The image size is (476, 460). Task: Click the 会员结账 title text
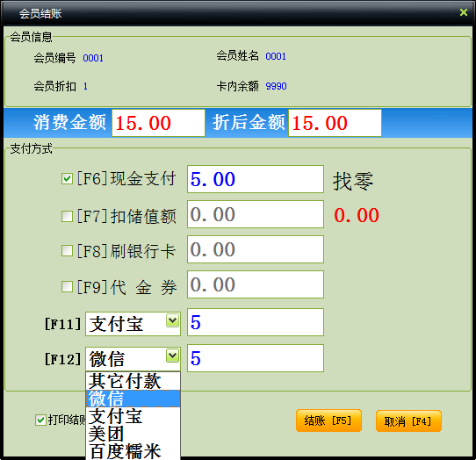click(40, 13)
